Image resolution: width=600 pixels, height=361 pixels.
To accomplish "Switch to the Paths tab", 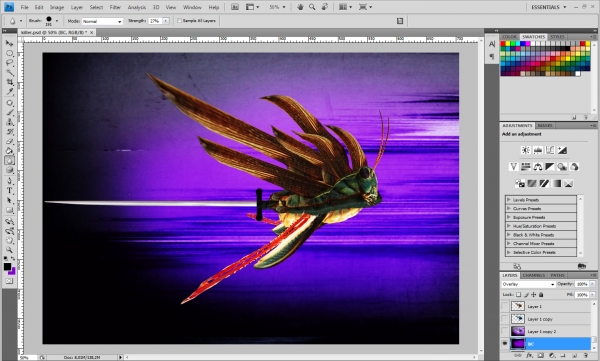I will click(x=557, y=275).
